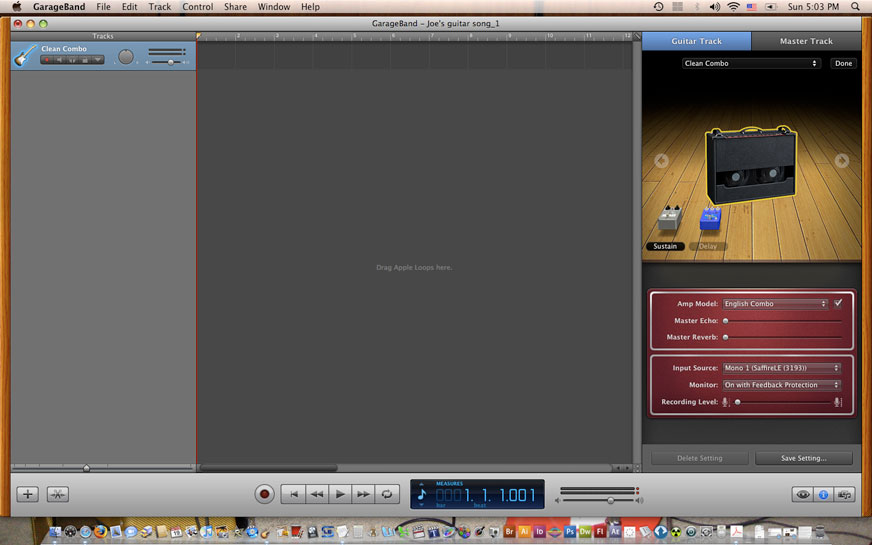Mute the Clean Combo track
872x545 pixels.
[x=59, y=60]
